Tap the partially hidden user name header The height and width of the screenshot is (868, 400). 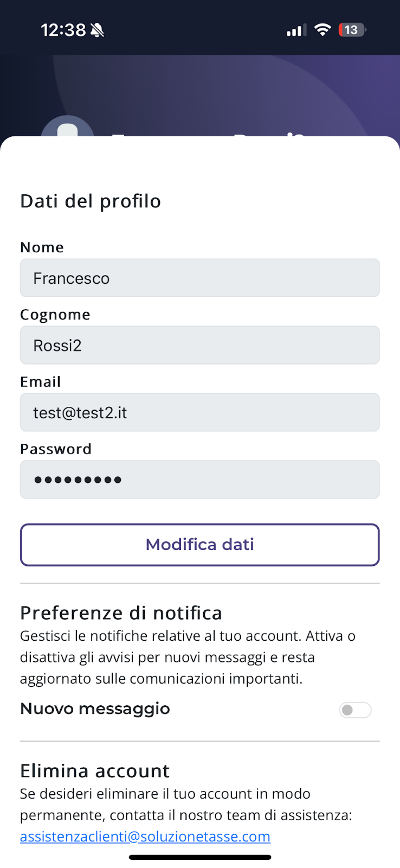[209, 133]
